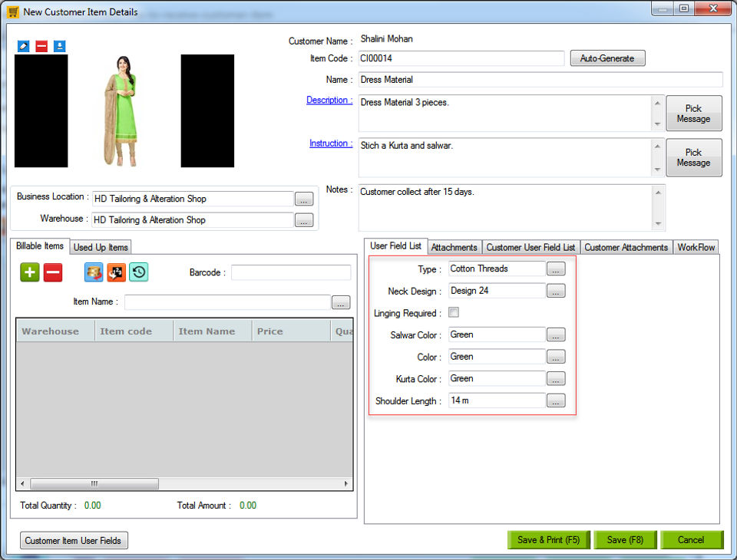
Task: Click Save & Print (F5) button
Action: click(548, 540)
